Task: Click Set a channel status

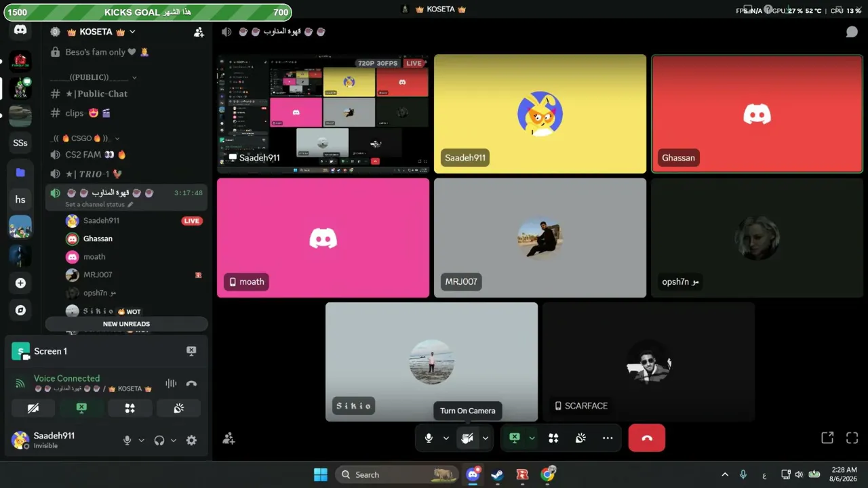Action: pyautogui.click(x=99, y=205)
